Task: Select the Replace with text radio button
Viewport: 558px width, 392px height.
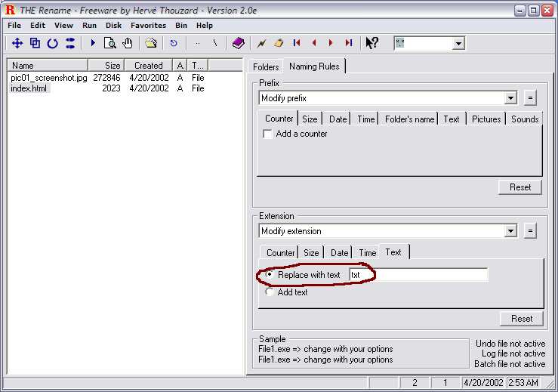Action: click(x=270, y=274)
